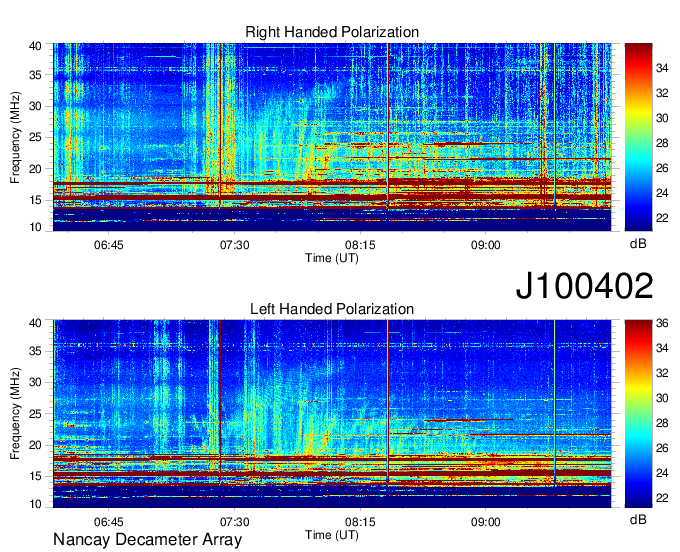Viewport: 680px width, 552px height.
Task: Click the 07:30 tick of the left-handed plot
Action: coord(234,522)
